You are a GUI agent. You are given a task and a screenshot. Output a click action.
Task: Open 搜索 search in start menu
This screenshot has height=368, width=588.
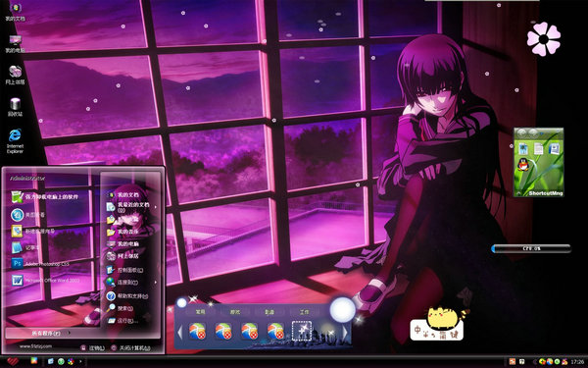121,308
